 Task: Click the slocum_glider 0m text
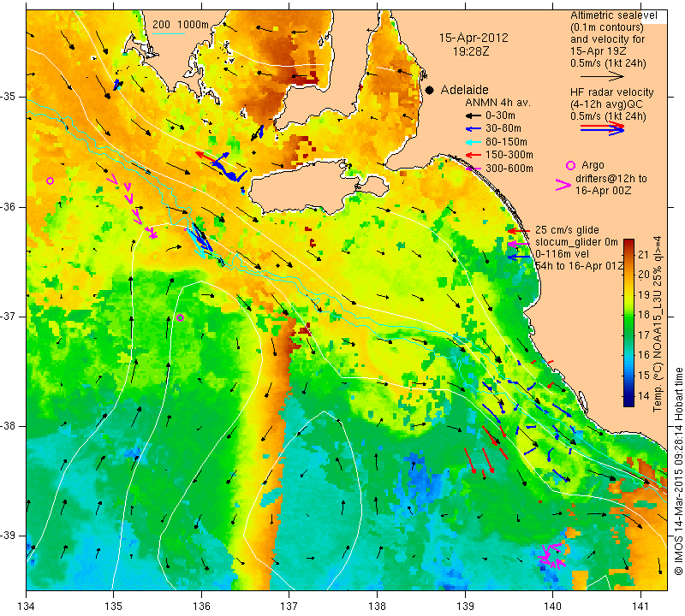[576, 242]
